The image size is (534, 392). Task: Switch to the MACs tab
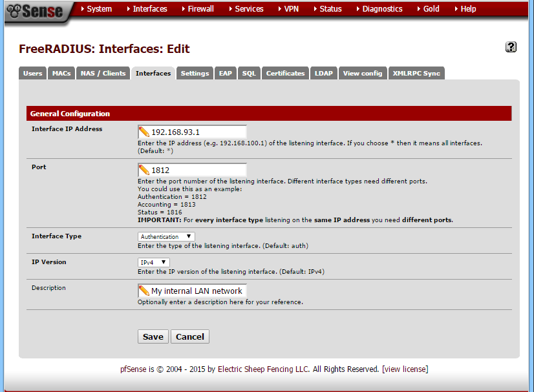[x=61, y=73]
